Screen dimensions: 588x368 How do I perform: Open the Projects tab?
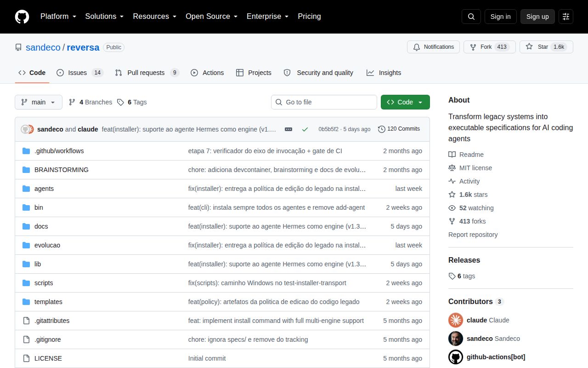(x=254, y=73)
